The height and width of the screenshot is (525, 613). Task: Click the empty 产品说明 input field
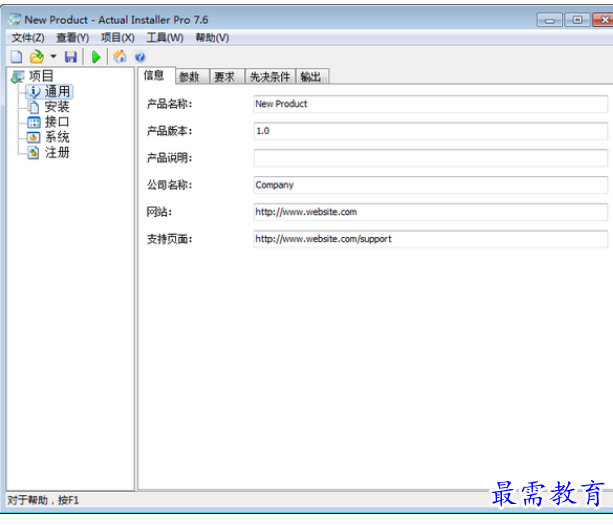pyautogui.click(x=431, y=158)
